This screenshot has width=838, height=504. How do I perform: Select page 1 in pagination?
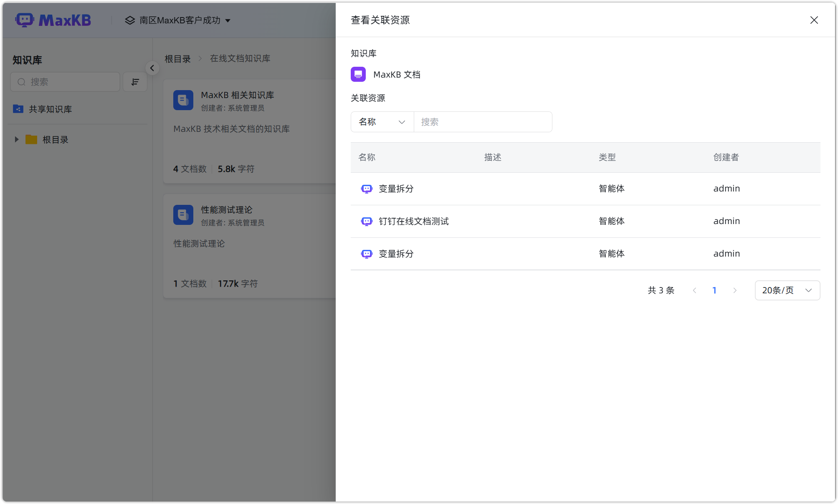714,290
